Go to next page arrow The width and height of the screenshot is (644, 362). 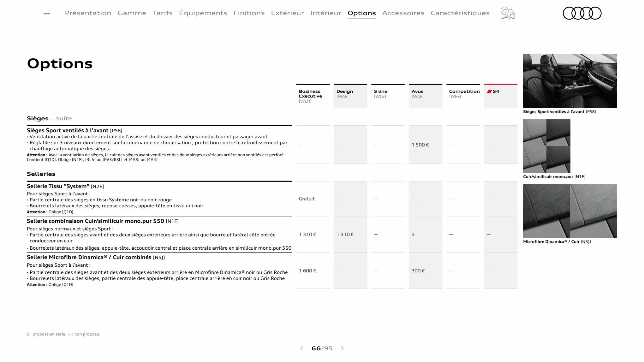tap(343, 348)
